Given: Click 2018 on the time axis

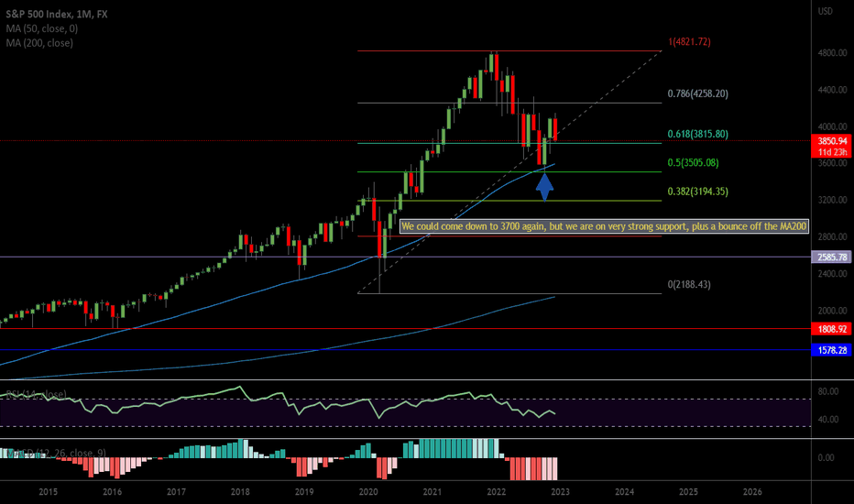Looking at the screenshot, I should tap(240, 492).
